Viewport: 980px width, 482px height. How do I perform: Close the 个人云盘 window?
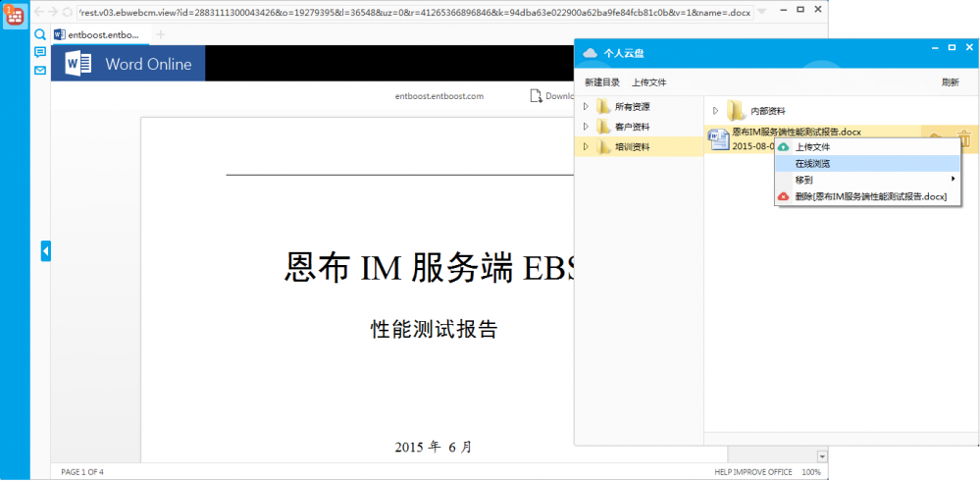(969, 47)
